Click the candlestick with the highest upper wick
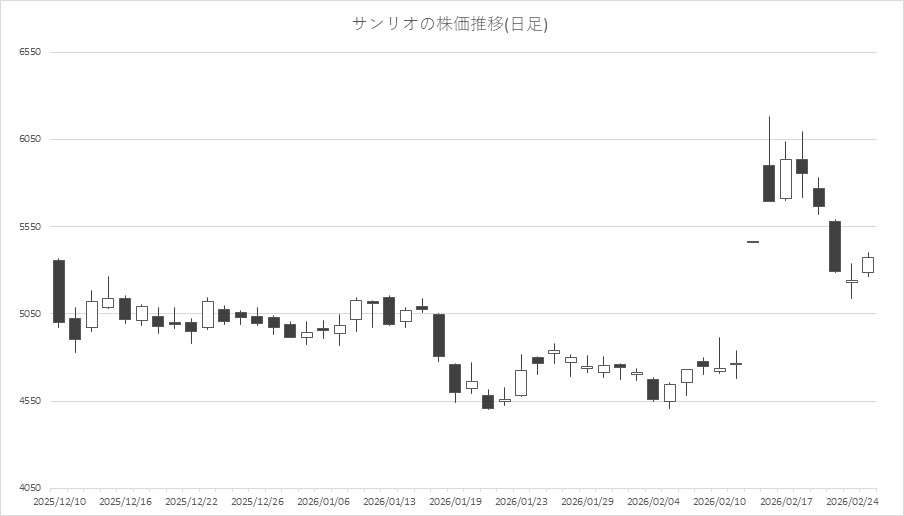 (x=769, y=183)
